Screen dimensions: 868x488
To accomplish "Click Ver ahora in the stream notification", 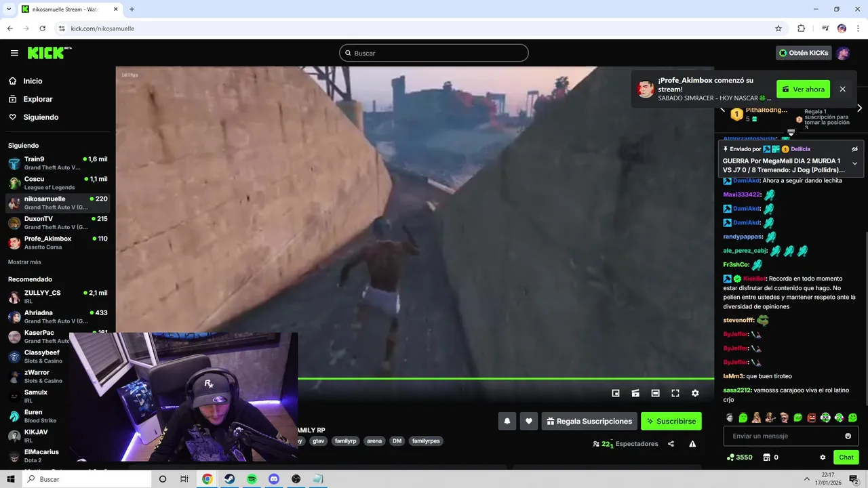I will (803, 89).
